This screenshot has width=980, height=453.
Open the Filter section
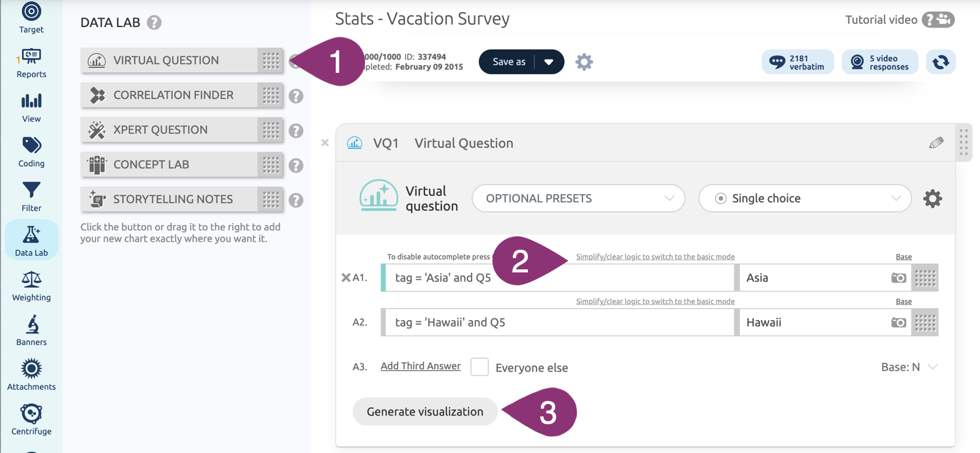tap(31, 197)
